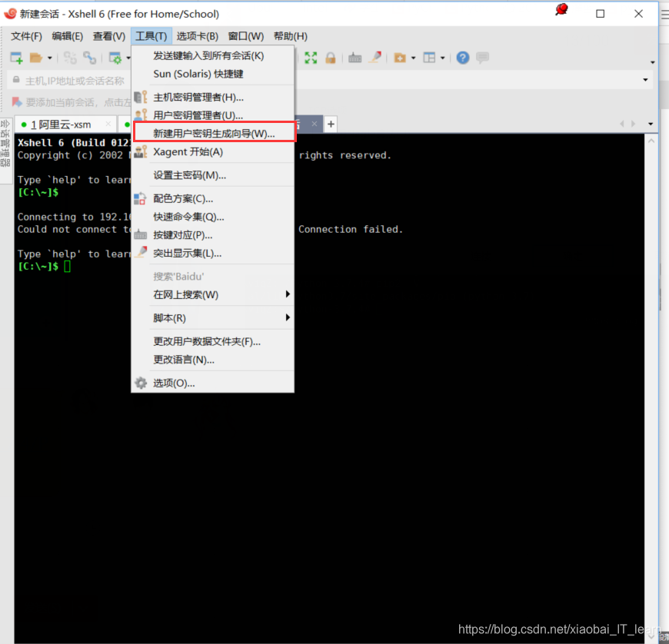Image resolution: width=669 pixels, height=644 pixels.
Task: Open the 选项卡(B) menu
Action: click(197, 36)
